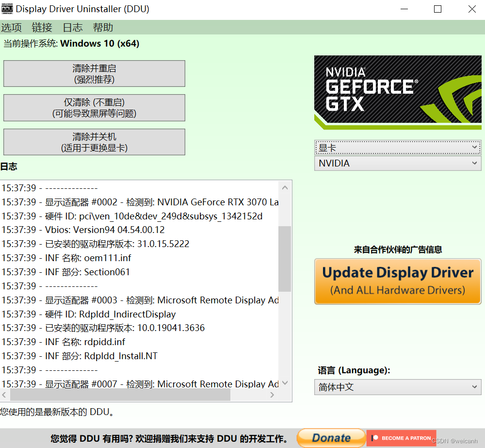The width and height of the screenshot is (485, 448).
Task: Click 清除并关机 button
Action: point(95,142)
